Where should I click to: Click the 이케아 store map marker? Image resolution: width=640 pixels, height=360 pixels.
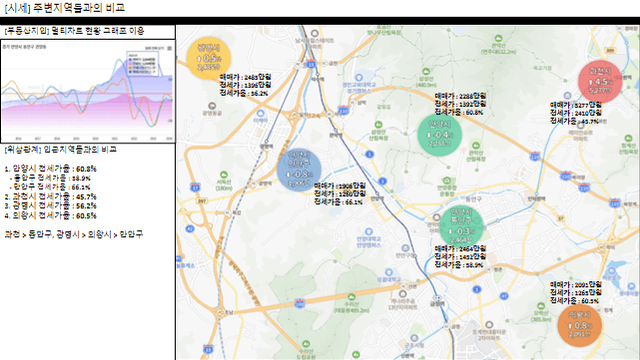point(260,113)
